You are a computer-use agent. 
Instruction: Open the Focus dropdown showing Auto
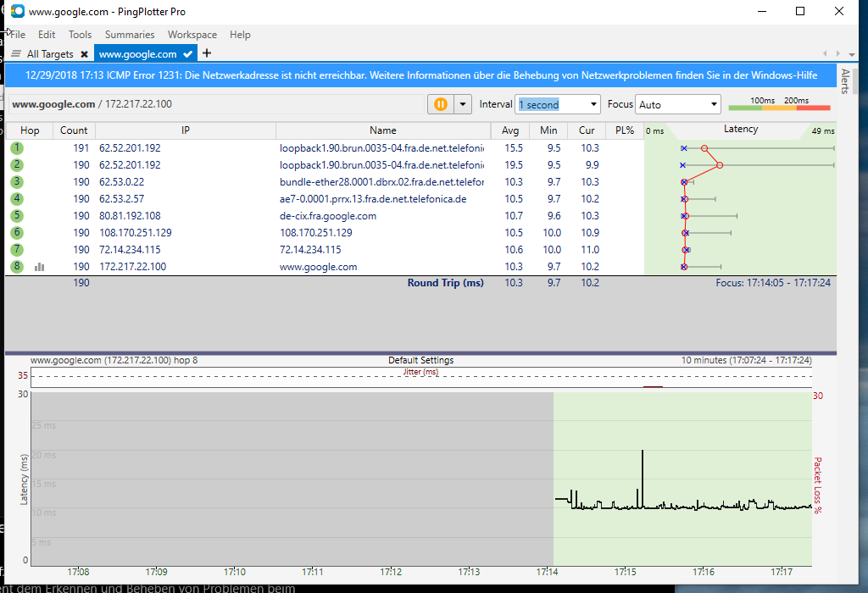point(678,104)
